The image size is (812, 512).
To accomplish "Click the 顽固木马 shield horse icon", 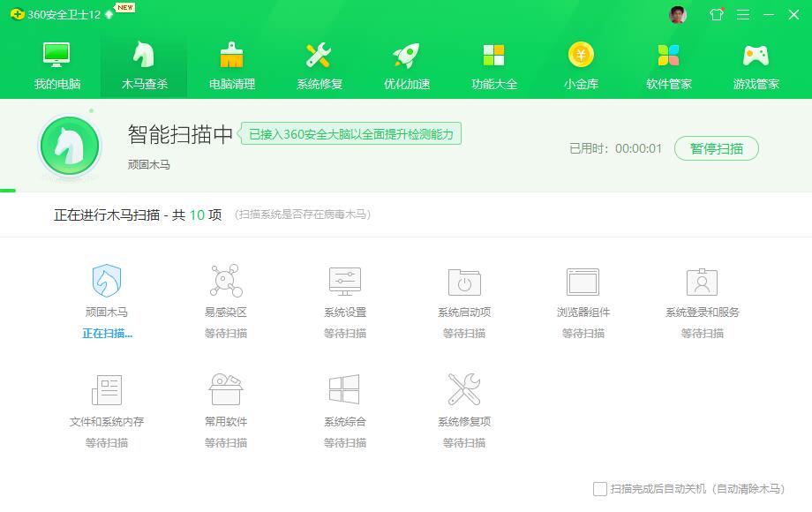I will (x=107, y=282).
